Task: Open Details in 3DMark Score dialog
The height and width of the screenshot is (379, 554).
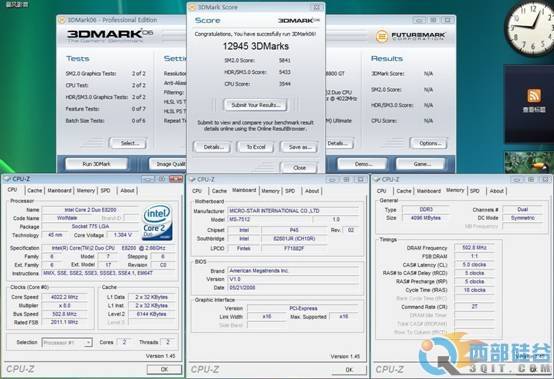Action: coord(212,147)
